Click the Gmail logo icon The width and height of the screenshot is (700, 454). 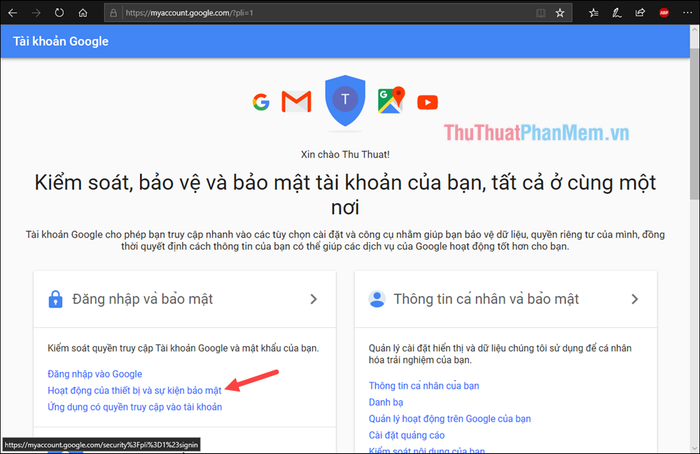(296, 101)
